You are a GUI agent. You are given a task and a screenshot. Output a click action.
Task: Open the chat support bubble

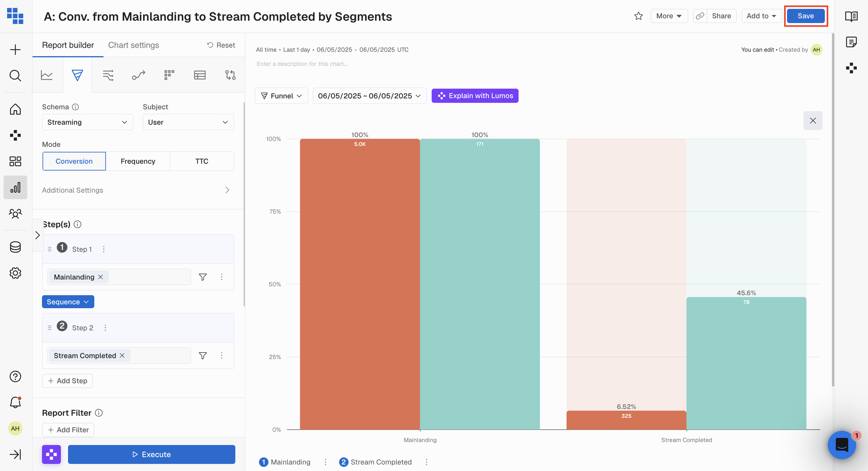(842, 444)
